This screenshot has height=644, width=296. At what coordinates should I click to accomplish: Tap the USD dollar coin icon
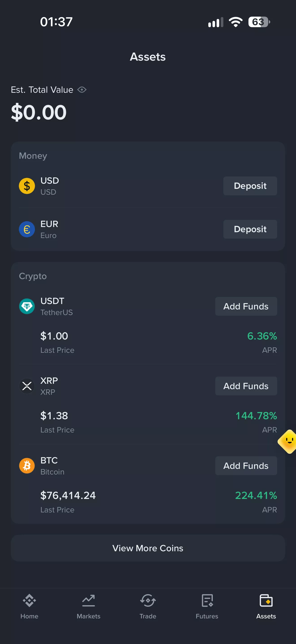click(27, 186)
